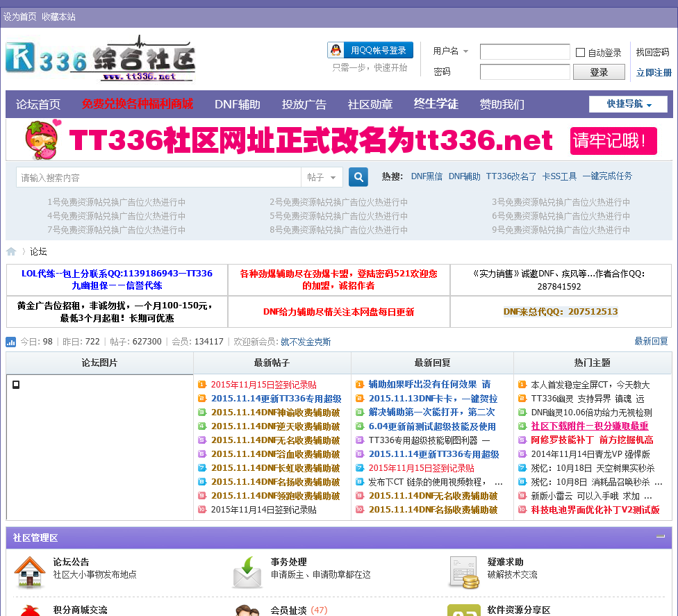Click hot search DNF黑信

[x=427, y=176]
